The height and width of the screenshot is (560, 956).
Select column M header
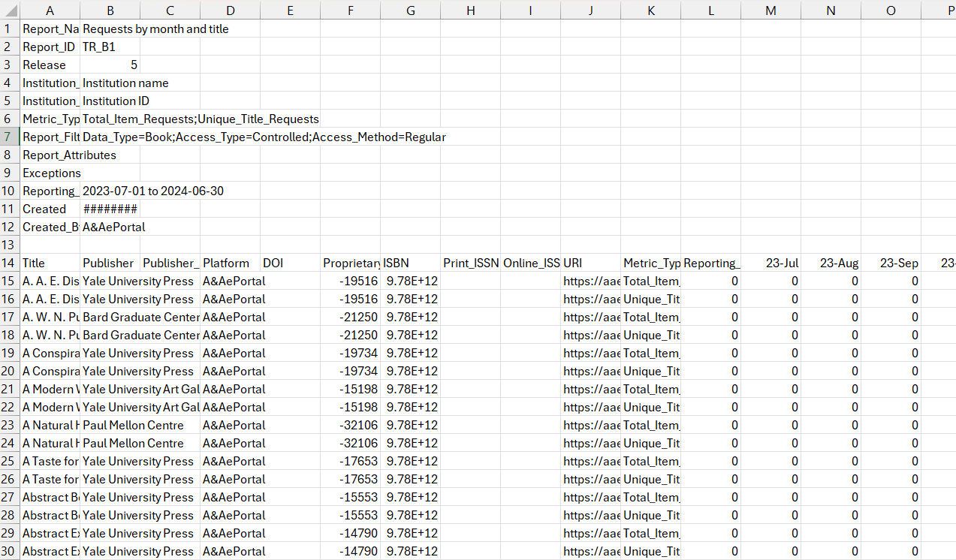771,11
